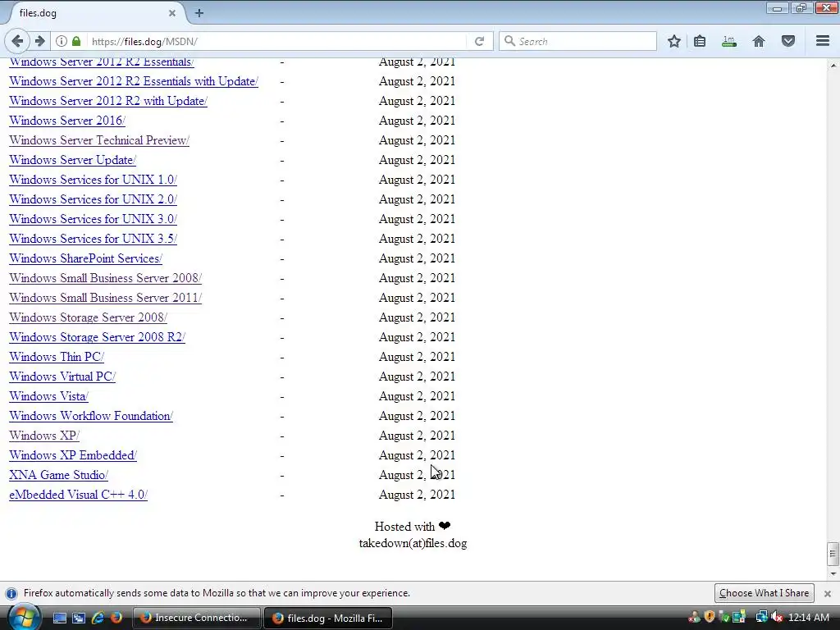Open Windows SharePoint Services folder
The width and height of the screenshot is (840, 630).
click(x=85, y=258)
